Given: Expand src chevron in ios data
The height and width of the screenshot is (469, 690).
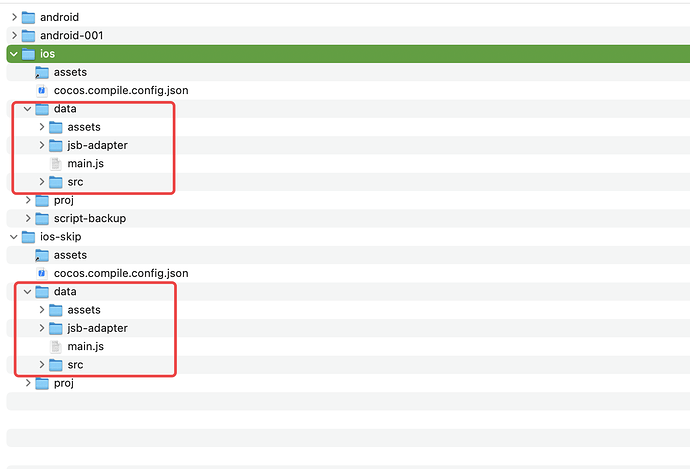Looking at the screenshot, I should (41, 182).
